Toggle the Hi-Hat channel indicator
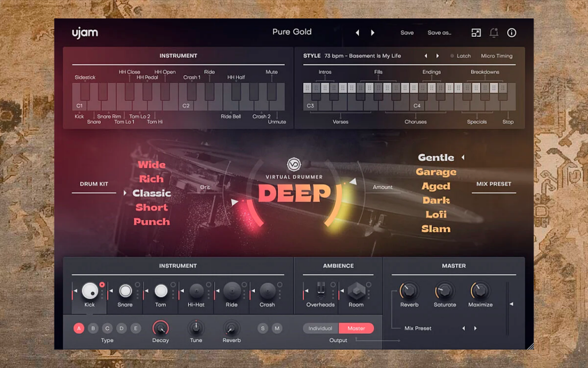 pyautogui.click(x=208, y=285)
